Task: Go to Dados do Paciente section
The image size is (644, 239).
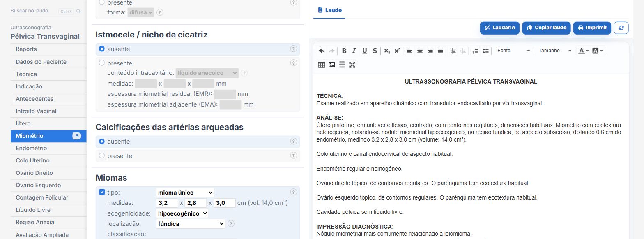Action: pyautogui.click(x=48, y=62)
